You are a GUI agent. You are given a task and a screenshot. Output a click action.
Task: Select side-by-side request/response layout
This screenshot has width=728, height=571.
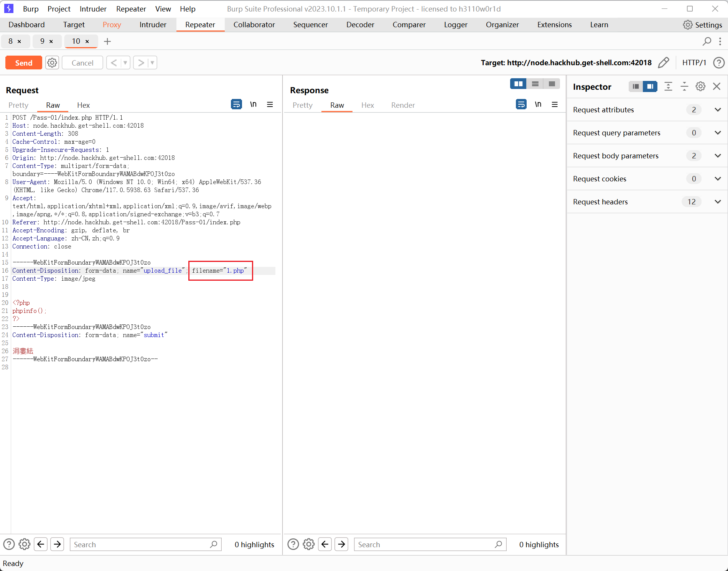518,84
